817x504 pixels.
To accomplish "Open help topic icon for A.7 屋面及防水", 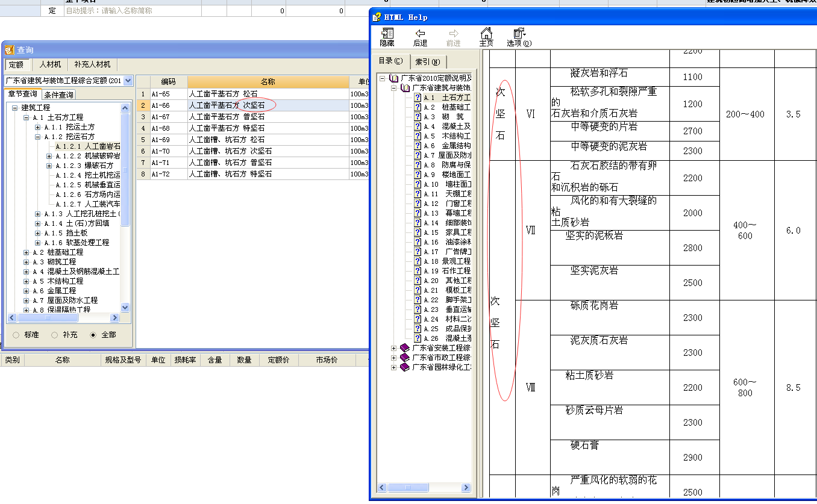I will (x=418, y=155).
